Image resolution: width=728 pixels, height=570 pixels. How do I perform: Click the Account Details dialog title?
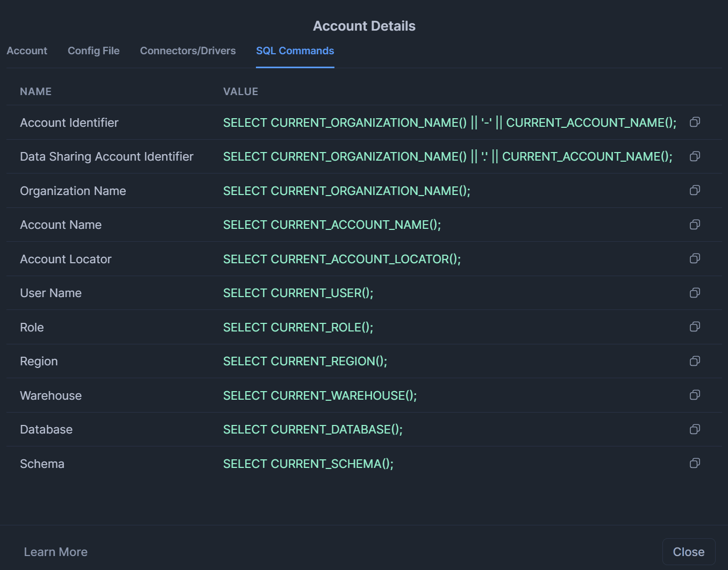coord(364,26)
